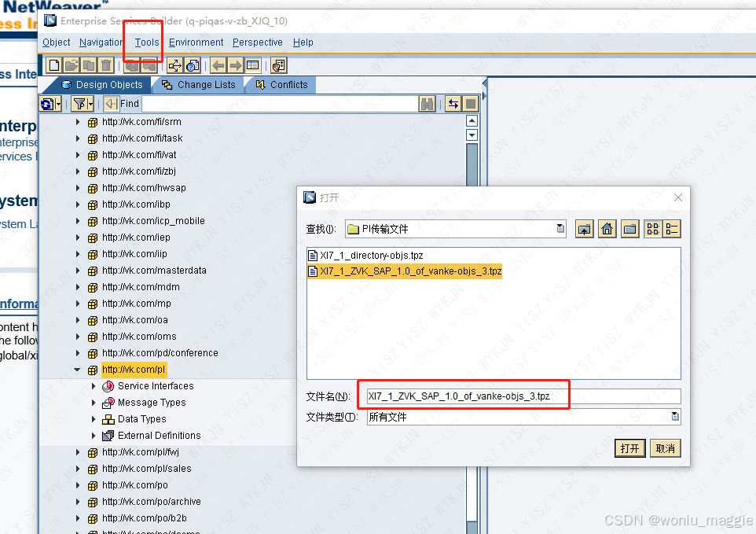
Task: Expand the http://vk.com/masterdata namespace
Action: tap(78, 271)
